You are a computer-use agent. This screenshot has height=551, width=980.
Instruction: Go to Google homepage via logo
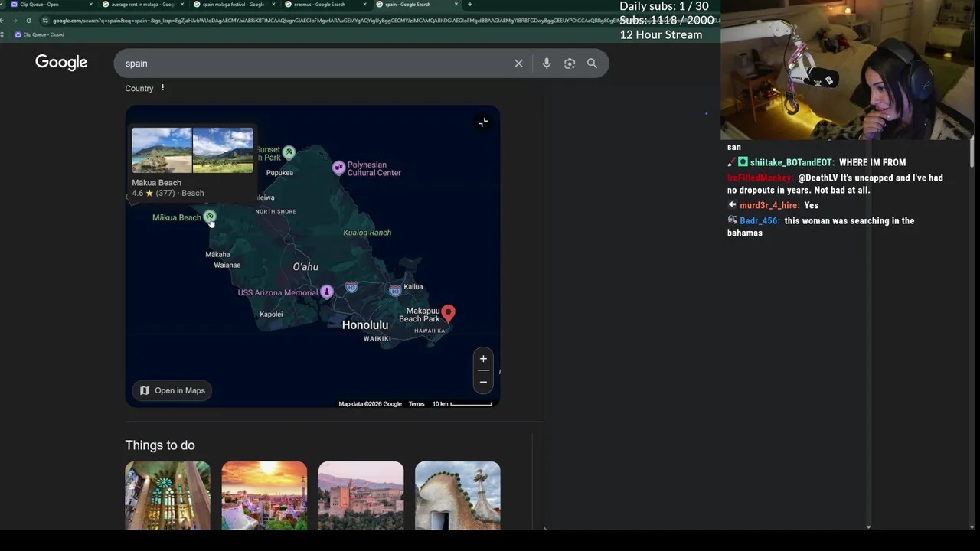pos(61,63)
